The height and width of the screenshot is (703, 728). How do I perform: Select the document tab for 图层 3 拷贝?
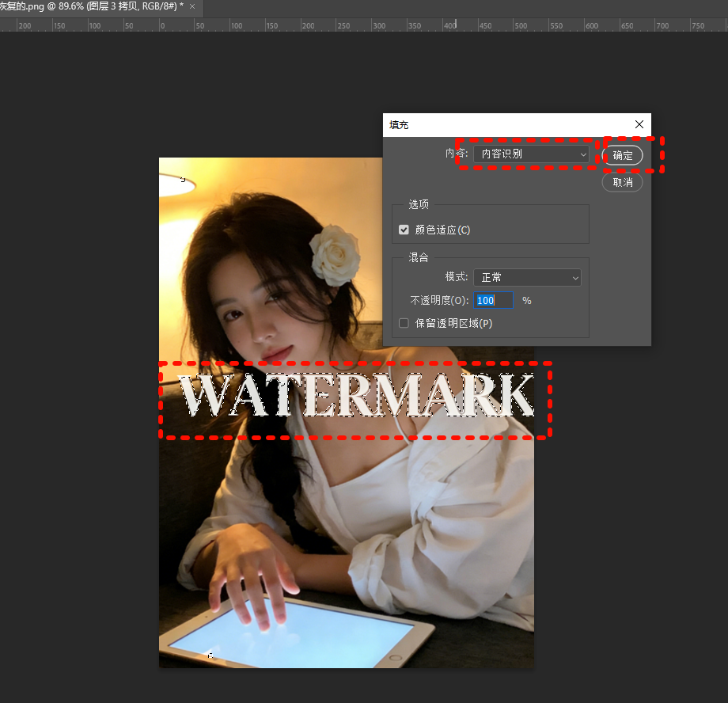pyautogui.click(x=91, y=6)
